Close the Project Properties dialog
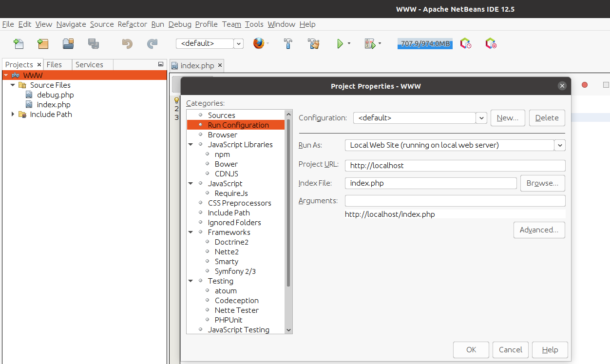 (x=562, y=86)
